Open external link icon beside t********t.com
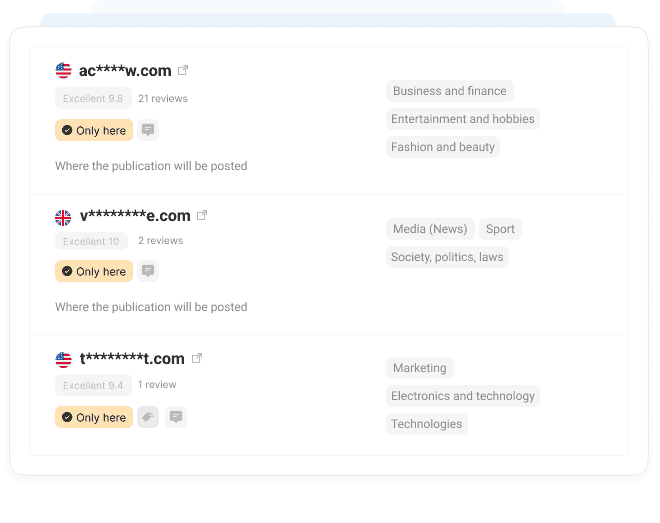This screenshot has width=660, height=523. pos(197,358)
